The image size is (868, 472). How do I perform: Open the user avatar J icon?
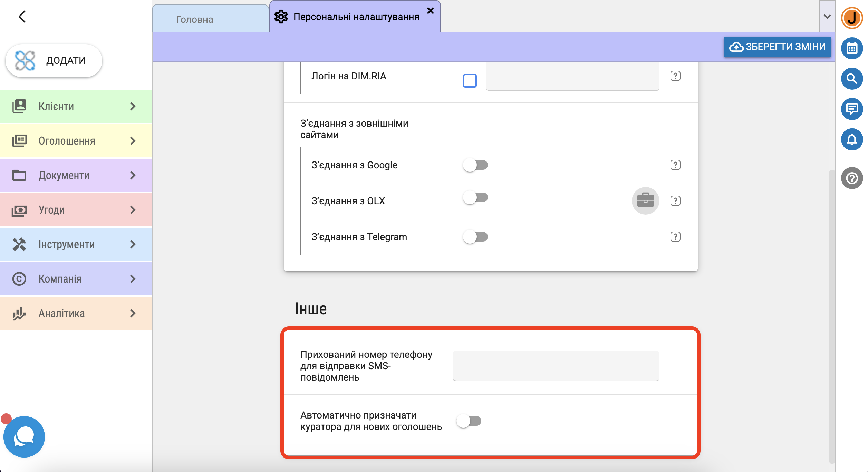[x=852, y=18]
